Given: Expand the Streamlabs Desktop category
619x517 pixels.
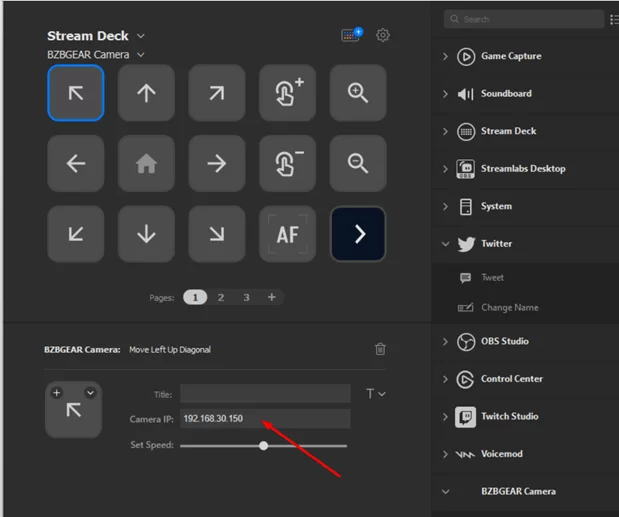Looking at the screenshot, I should click(445, 169).
